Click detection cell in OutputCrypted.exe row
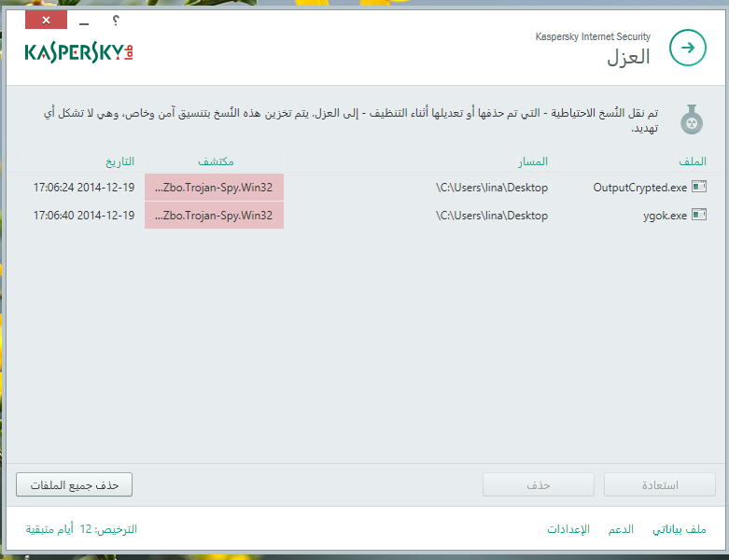 pyautogui.click(x=215, y=188)
